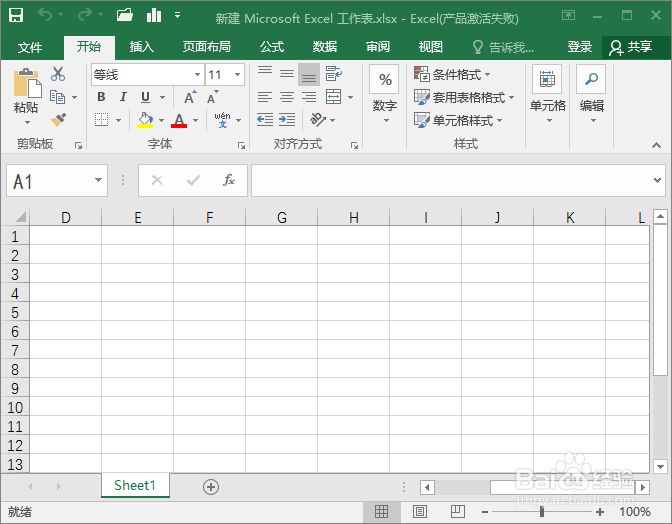Viewport: 672px width, 524px height.
Task: Cut selection with the scissors icon
Action: click(58, 74)
